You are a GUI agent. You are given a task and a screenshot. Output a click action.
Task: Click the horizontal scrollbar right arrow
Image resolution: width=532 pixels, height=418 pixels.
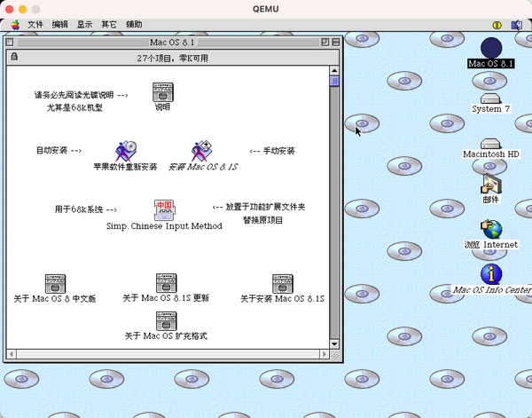coord(325,354)
